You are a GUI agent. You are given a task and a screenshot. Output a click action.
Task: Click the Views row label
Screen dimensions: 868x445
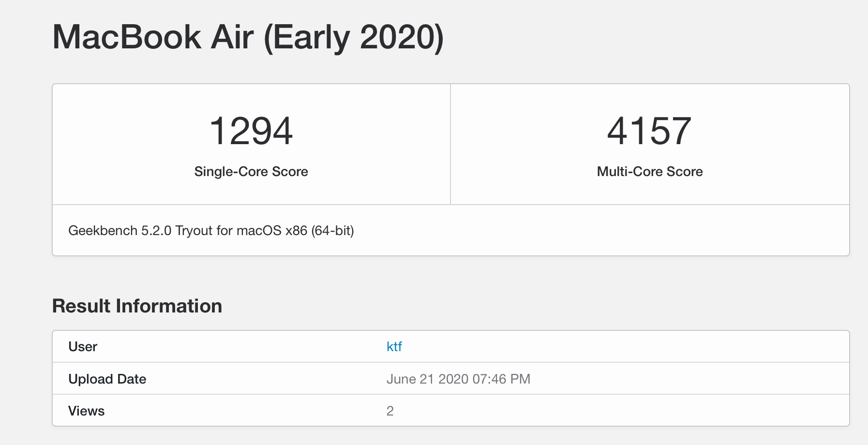tap(86, 411)
